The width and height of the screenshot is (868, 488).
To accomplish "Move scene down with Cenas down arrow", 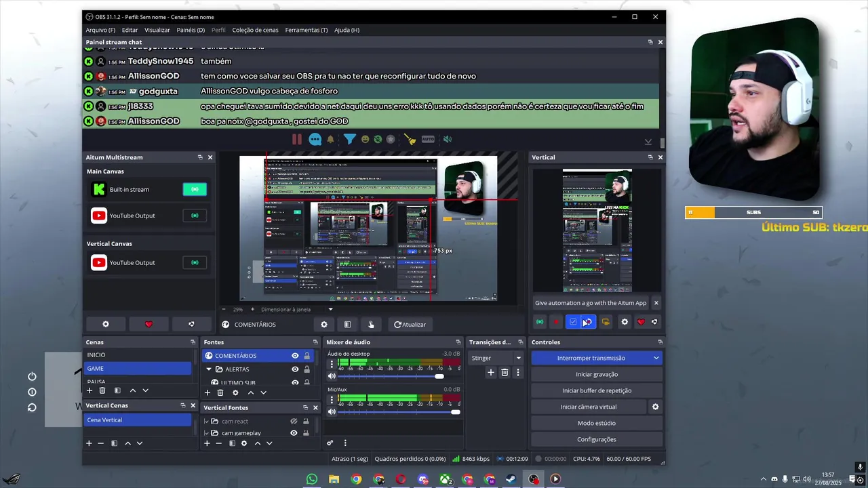I will tap(145, 390).
